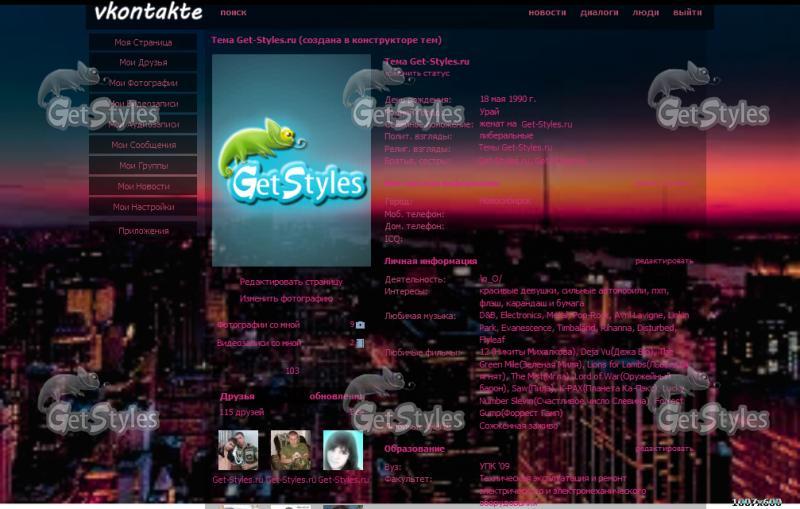Image resolution: width=800 pixels, height=509 pixels.
Task: Open Мои Фотографии in the sidebar
Action: point(143,83)
